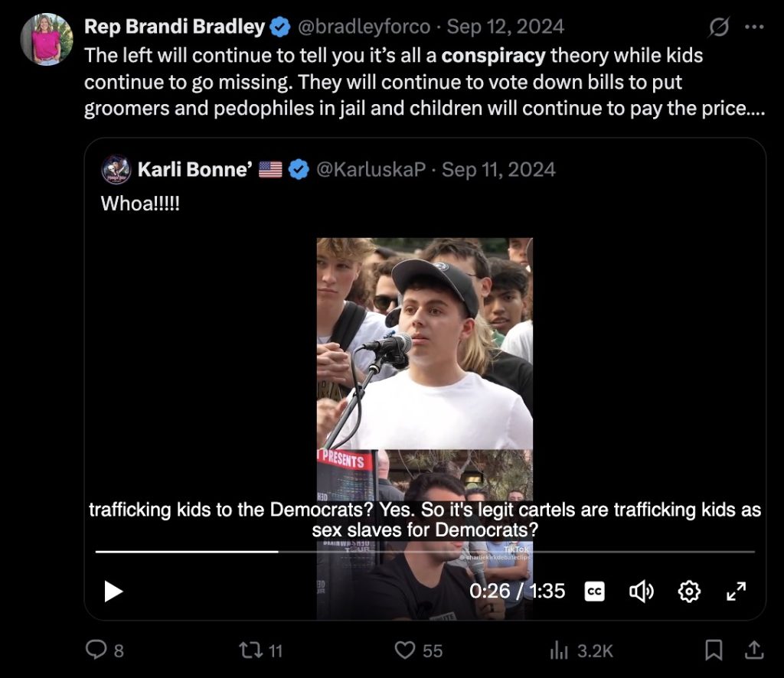Repost this post with the retweet icon
The width and height of the screenshot is (784, 678).
(250, 650)
